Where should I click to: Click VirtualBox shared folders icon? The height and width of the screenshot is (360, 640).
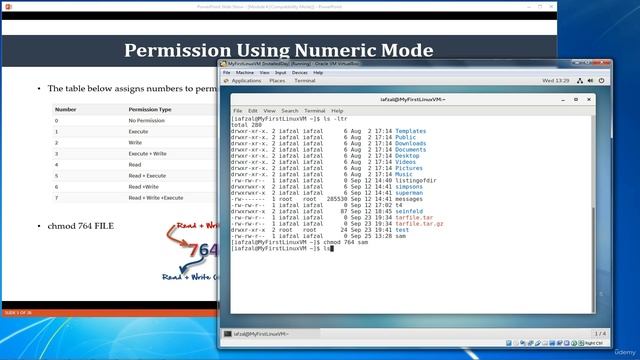click(545, 343)
